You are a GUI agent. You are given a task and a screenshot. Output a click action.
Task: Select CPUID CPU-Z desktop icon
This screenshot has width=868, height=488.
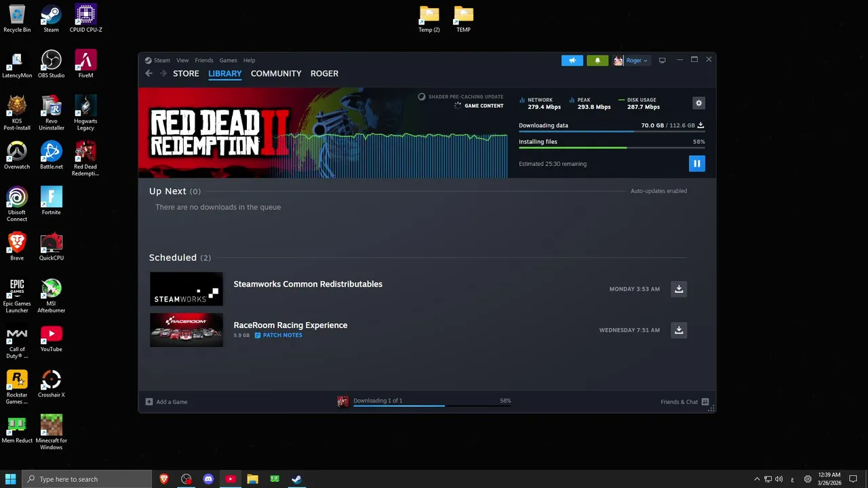85,19
